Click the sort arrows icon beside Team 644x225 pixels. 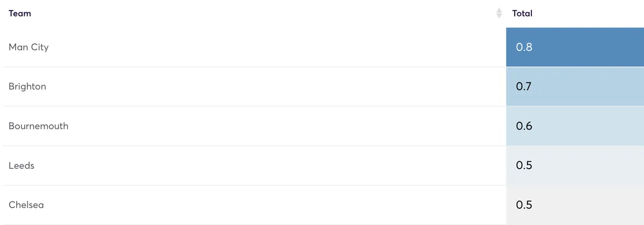499,13
